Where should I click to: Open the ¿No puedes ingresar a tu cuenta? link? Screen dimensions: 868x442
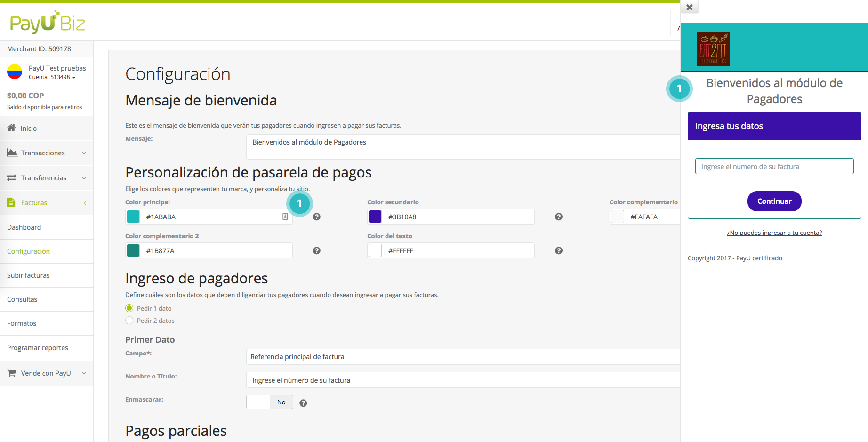pos(774,232)
